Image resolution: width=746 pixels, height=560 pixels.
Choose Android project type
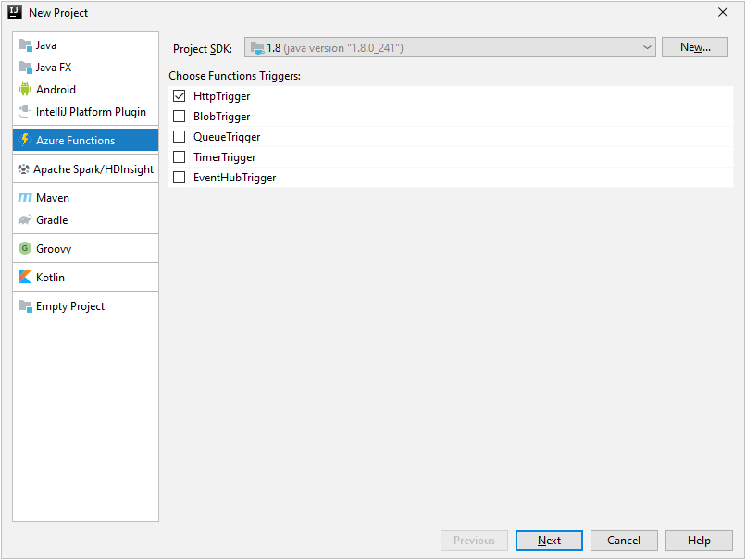point(86,89)
